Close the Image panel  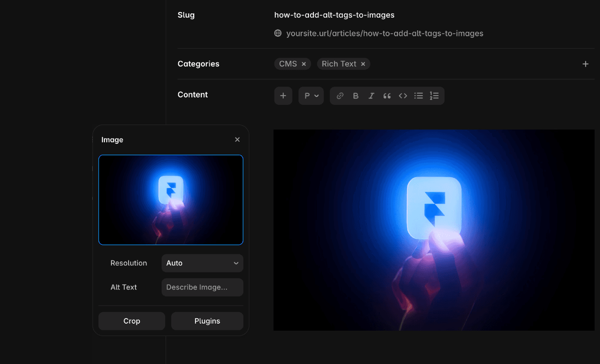(x=237, y=140)
